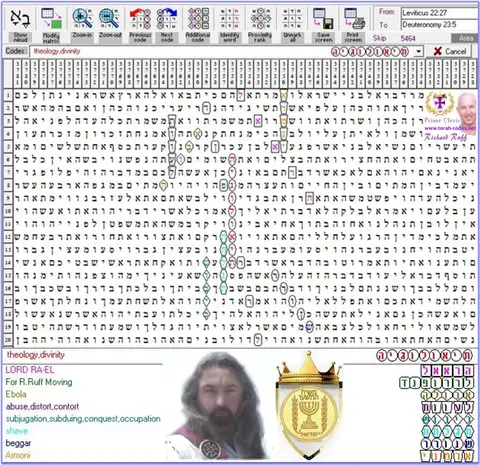Open the Additional code tool

(x=198, y=25)
